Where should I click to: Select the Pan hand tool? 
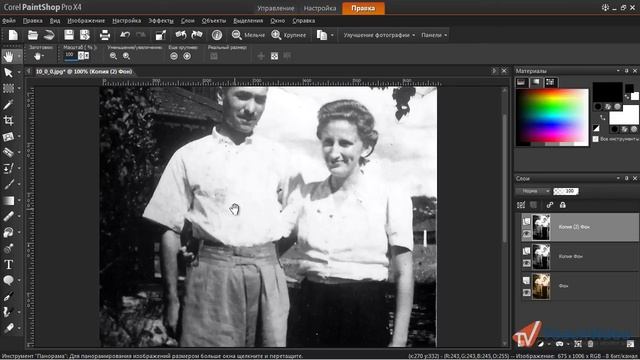[x=8, y=56]
